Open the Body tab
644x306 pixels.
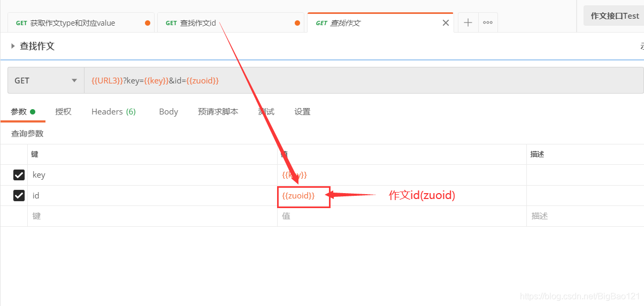(x=168, y=111)
